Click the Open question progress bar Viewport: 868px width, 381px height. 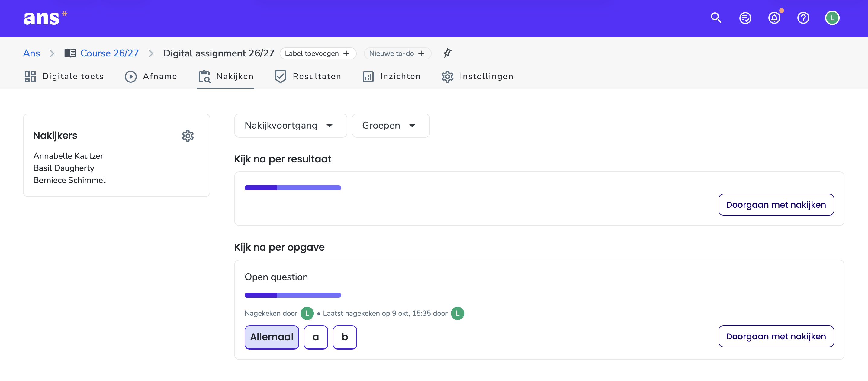tap(293, 296)
